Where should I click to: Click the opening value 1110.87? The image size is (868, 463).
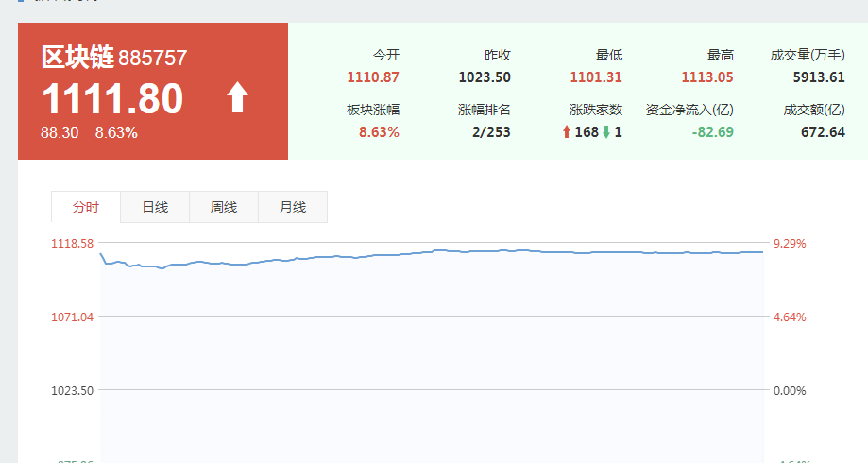(x=373, y=77)
